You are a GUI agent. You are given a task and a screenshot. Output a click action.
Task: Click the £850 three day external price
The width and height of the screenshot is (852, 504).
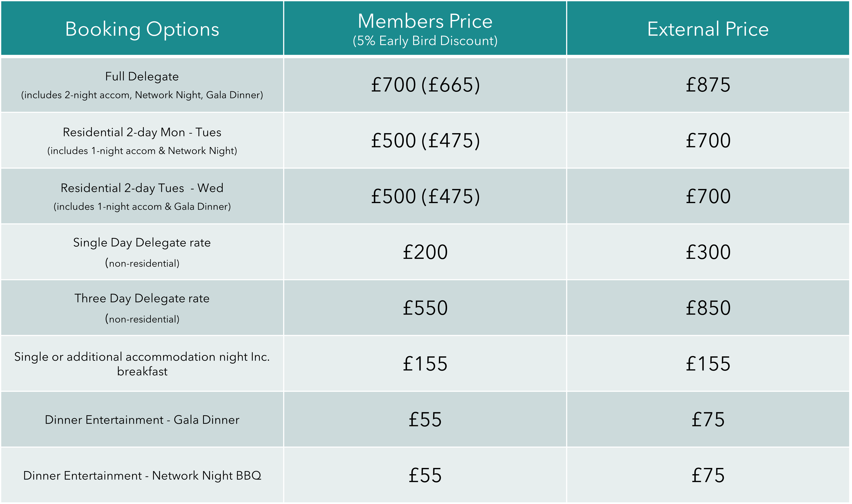click(708, 308)
